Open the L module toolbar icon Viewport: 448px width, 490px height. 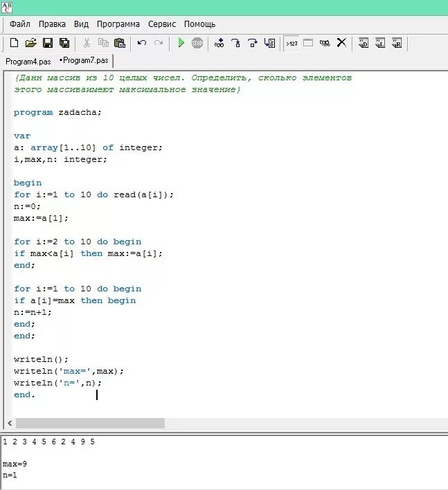pyautogui.click(x=380, y=43)
